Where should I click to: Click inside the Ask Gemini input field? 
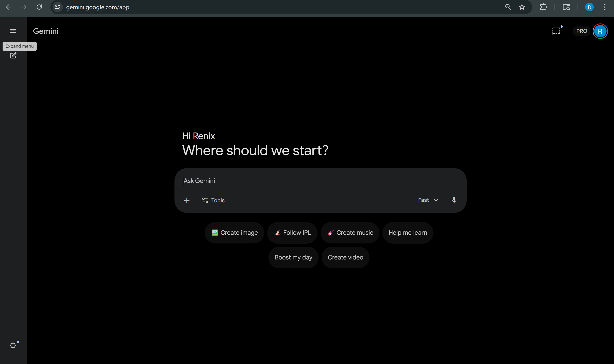pos(270,181)
